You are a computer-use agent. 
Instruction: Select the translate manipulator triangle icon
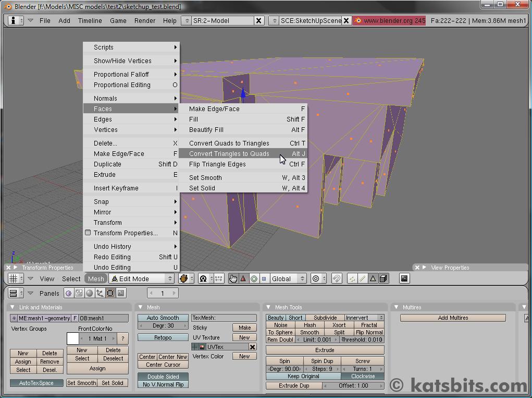pyautogui.click(x=243, y=279)
